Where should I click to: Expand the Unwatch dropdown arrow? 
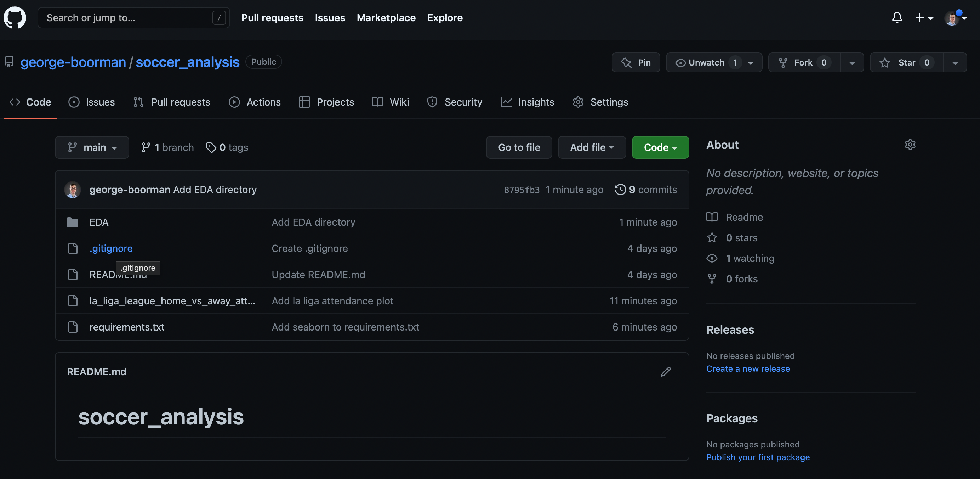point(751,63)
